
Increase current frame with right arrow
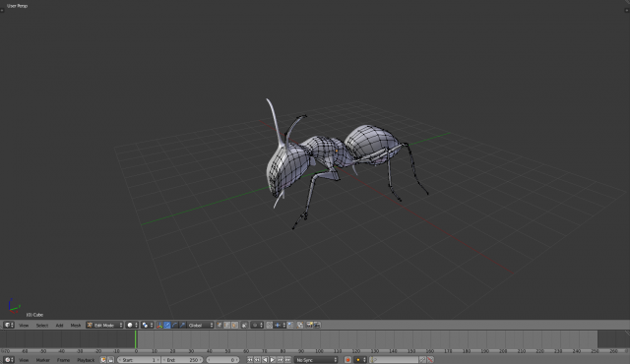click(237, 360)
